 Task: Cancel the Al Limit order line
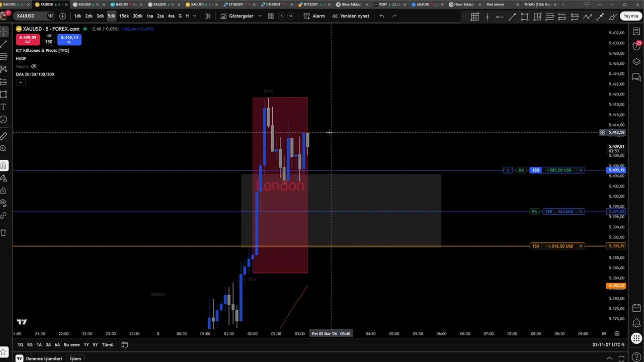tap(581, 212)
